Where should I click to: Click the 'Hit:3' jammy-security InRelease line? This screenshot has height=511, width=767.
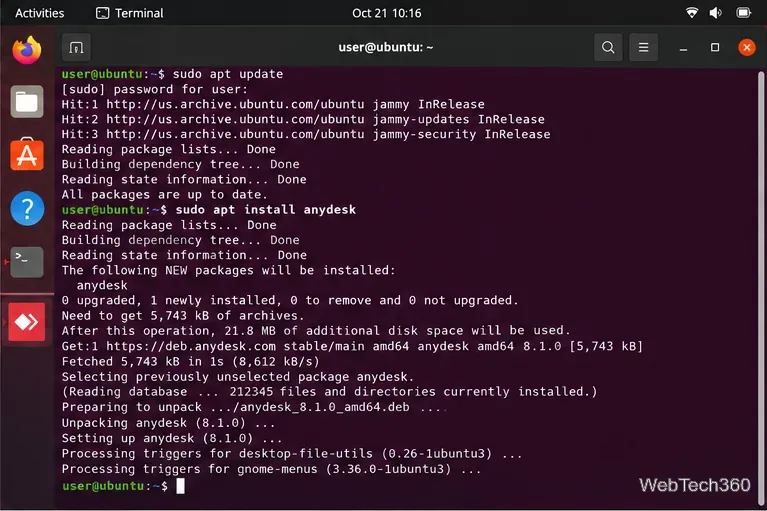[x=306, y=134]
